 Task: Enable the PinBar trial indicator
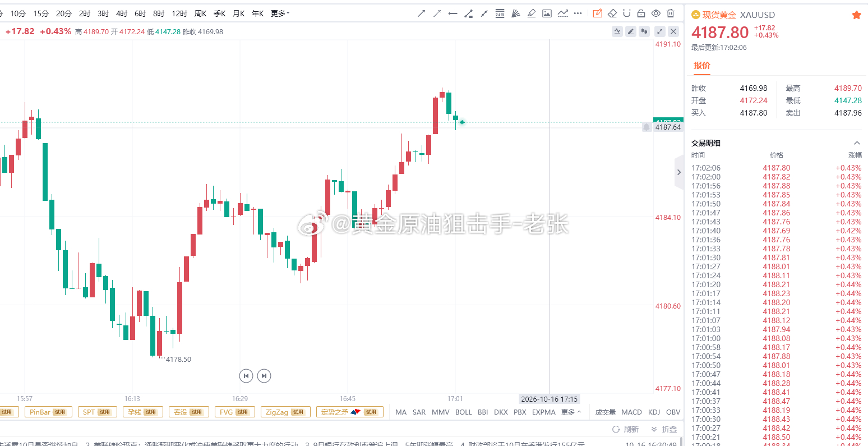click(48, 412)
